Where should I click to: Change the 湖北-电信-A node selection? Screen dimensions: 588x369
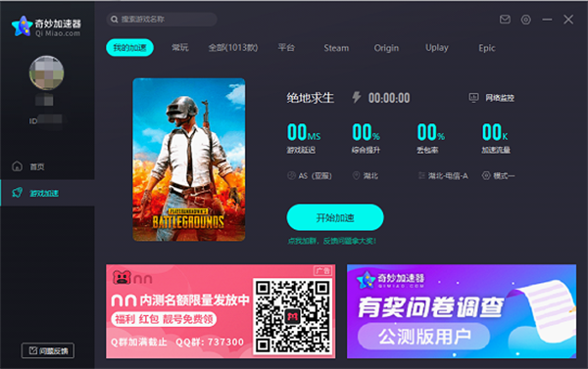tap(443, 175)
